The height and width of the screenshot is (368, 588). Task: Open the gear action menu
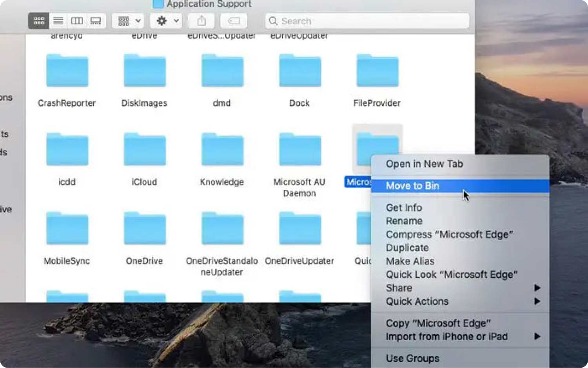pos(166,21)
